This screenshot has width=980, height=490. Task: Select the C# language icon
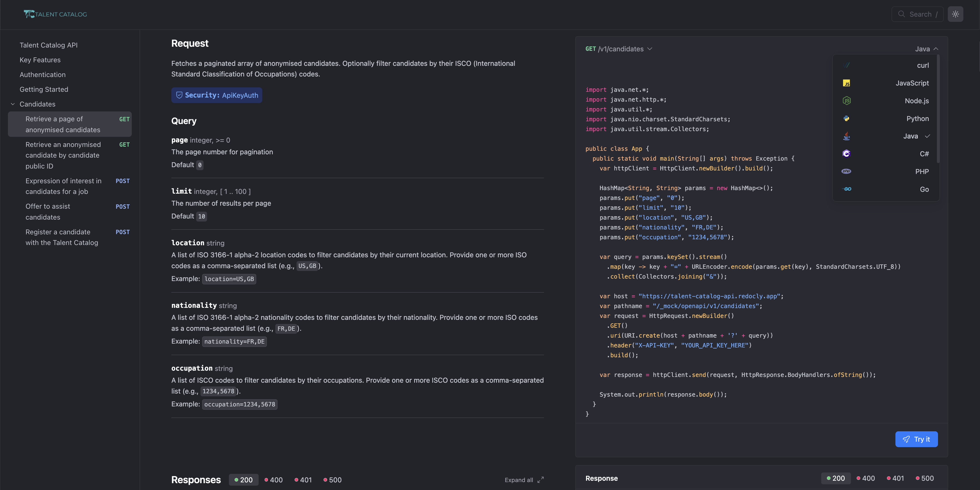pyautogui.click(x=847, y=154)
